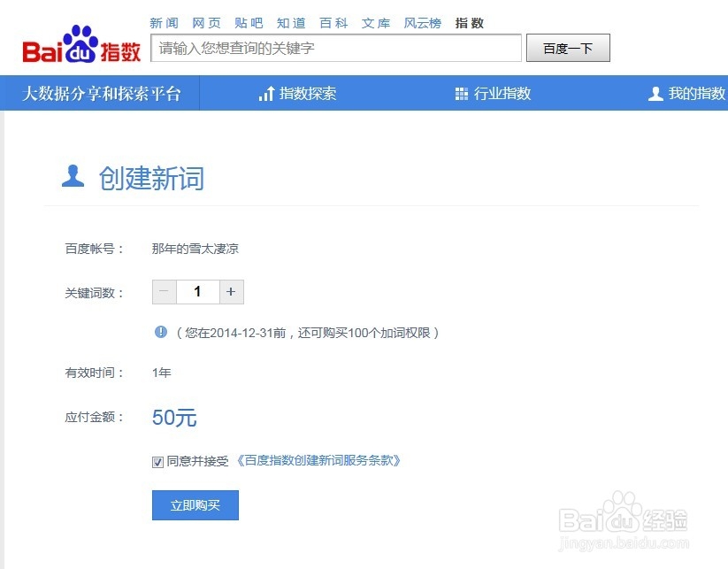Image resolution: width=728 pixels, height=569 pixels.
Task: Click the user icon beside 我的指数
Action: pos(655,94)
